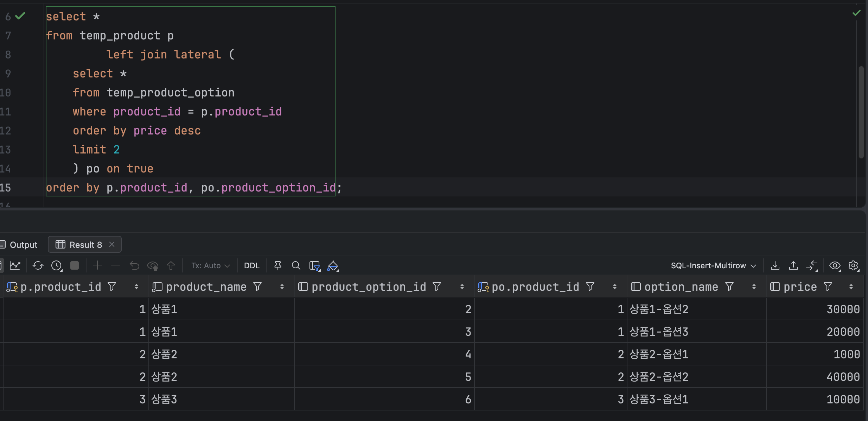Switch to the Output tab
This screenshot has width=868, height=421.
tap(23, 245)
